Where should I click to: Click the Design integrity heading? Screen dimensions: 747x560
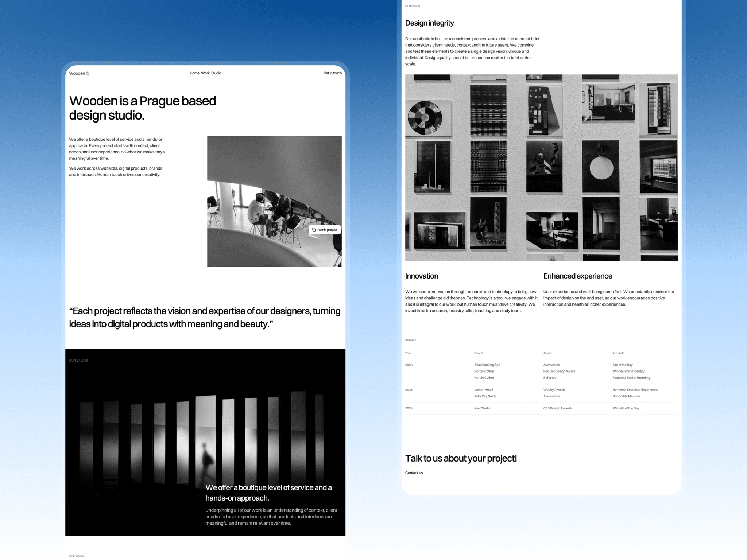coord(429,23)
